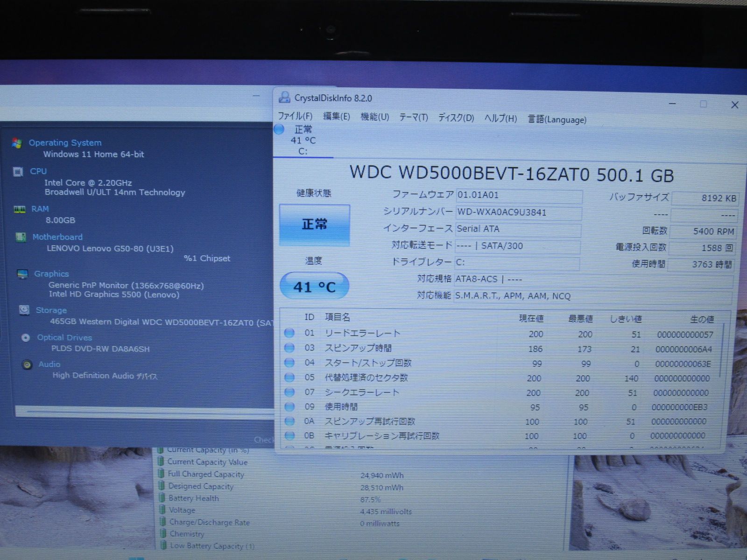Click the Operating System Windows icon in Speccy
This screenshot has height=560, width=747.
pos(17,143)
